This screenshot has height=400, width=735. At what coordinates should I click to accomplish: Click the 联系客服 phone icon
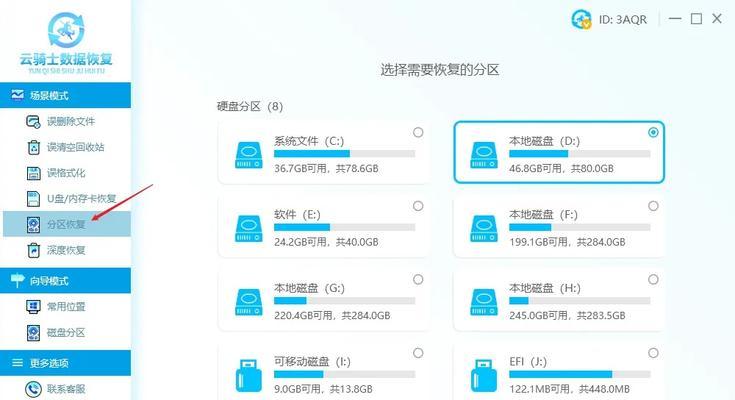(33, 389)
